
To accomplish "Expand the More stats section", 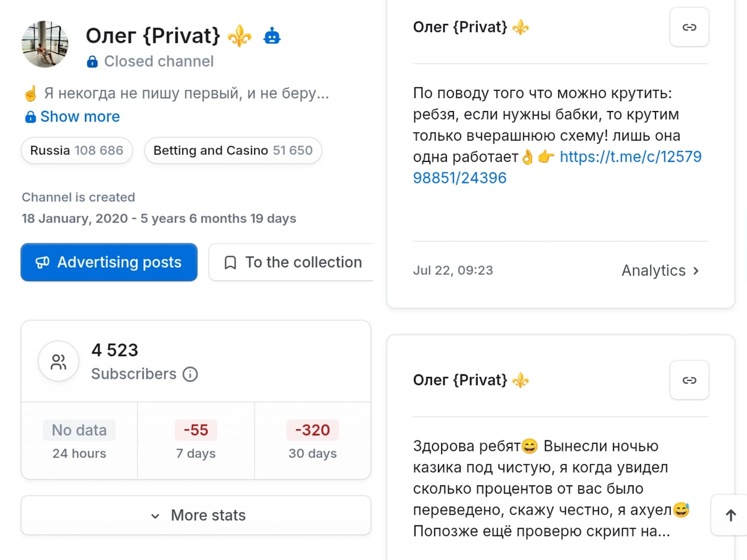I will click(x=196, y=515).
